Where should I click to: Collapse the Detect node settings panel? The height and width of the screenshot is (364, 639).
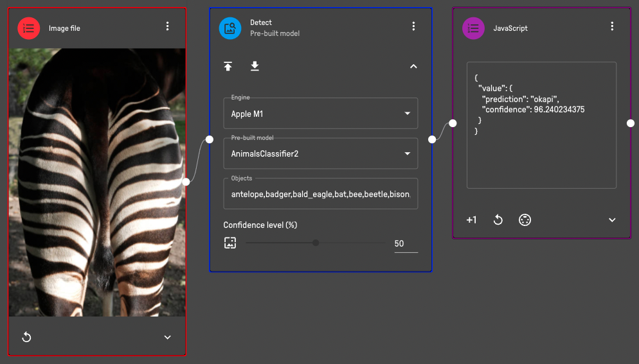tap(413, 66)
